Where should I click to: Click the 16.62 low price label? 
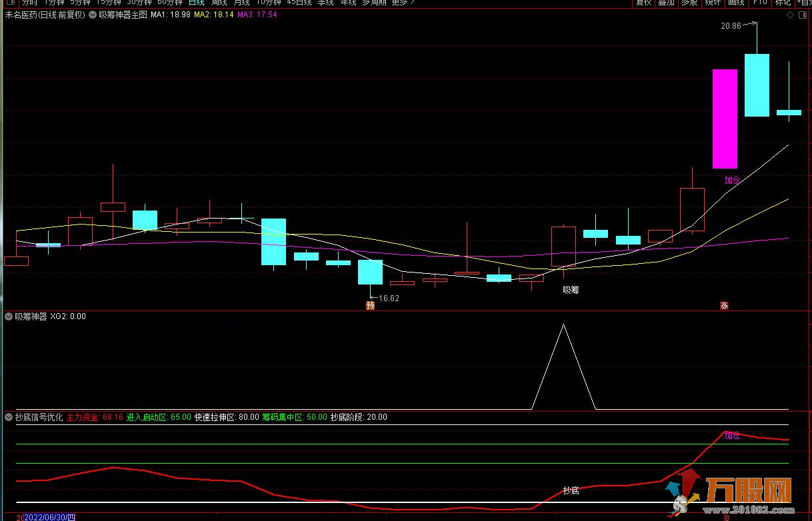coord(389,298)
